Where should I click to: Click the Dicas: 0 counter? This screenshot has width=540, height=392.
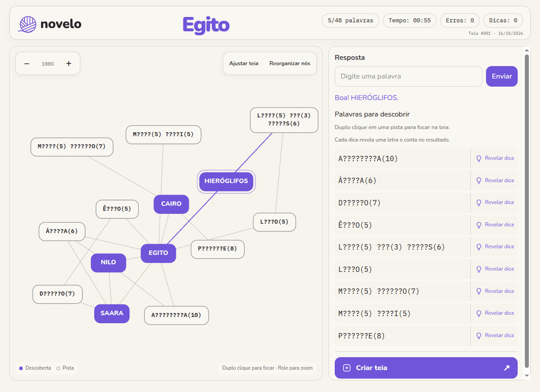[x=503, y=21]
